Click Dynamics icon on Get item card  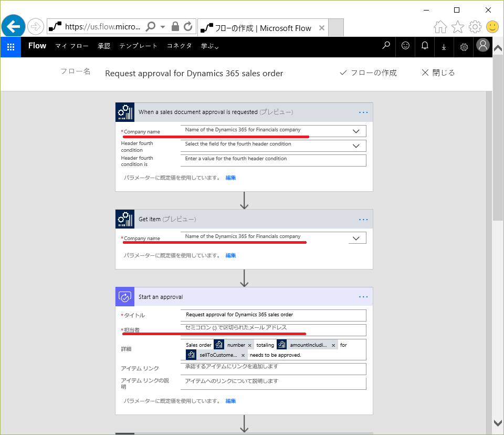[x=125, y=219]
